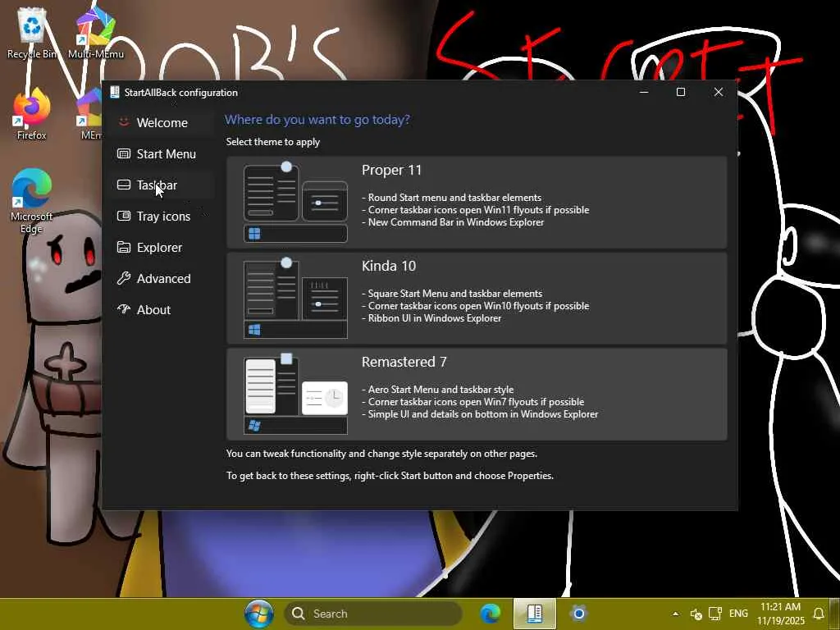The width and height of the screenshot is (840, 630).
Task: Maximize the StartAllBack configuration window
Action: coord(681,92)
